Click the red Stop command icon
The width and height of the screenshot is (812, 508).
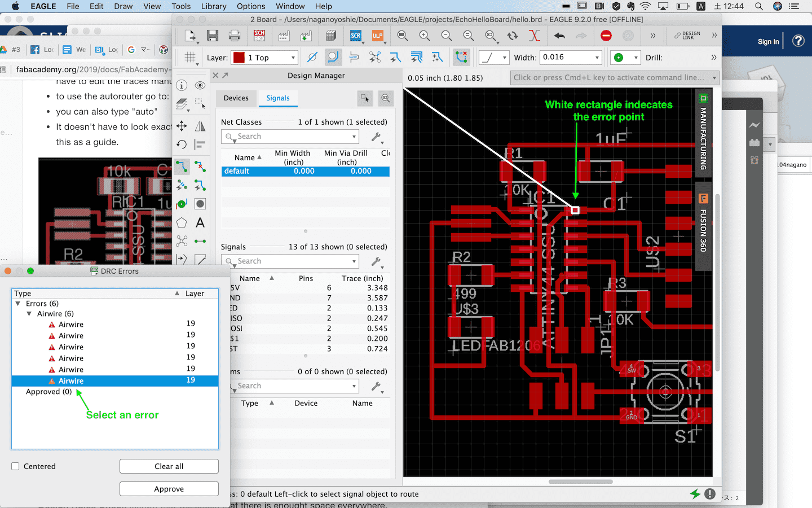point(606,36)
